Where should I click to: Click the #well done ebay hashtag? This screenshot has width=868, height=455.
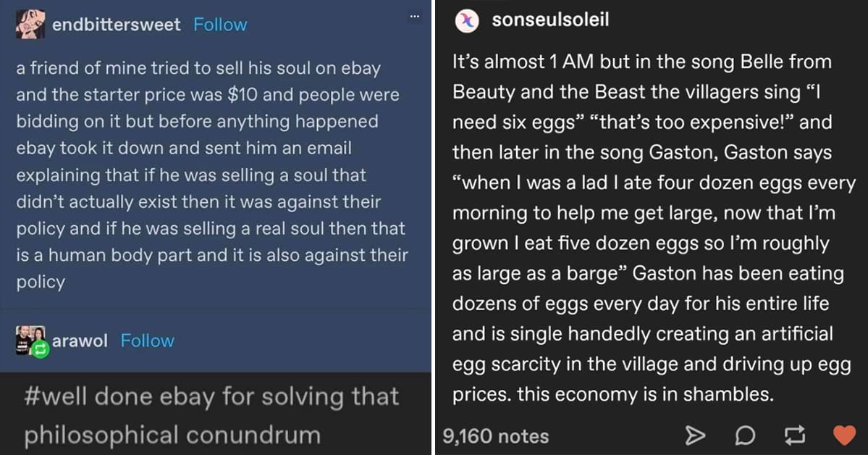pyautogui.click(x=211, y=397)
